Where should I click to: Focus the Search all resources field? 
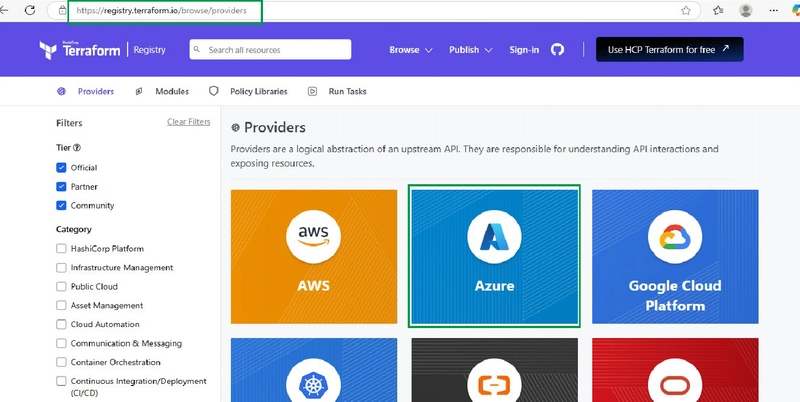point(270,49)
